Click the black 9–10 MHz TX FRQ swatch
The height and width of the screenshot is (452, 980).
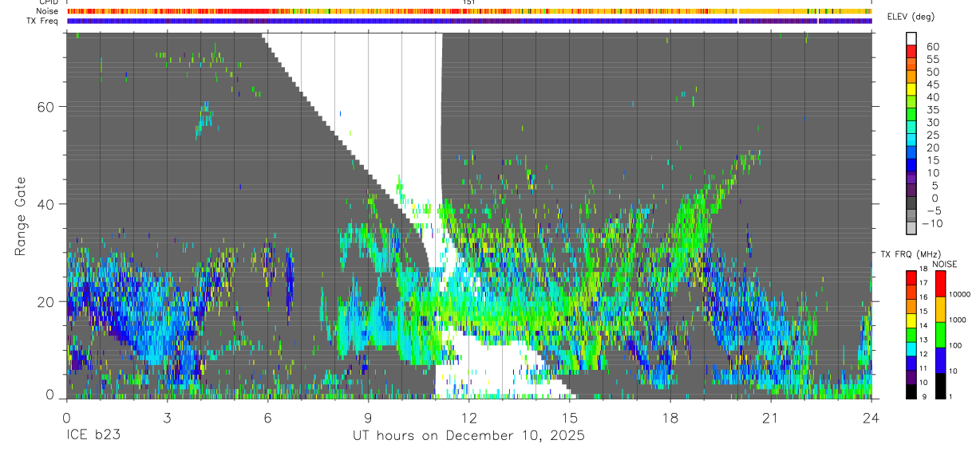(x=911, y=391)
